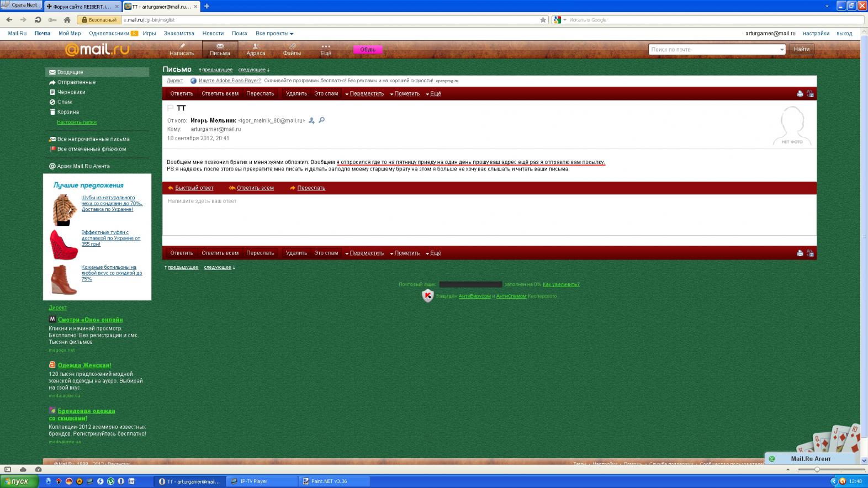Expand the Все проекты dropdown
Viewport: 868px width, 488px height.
click(274, 34)
